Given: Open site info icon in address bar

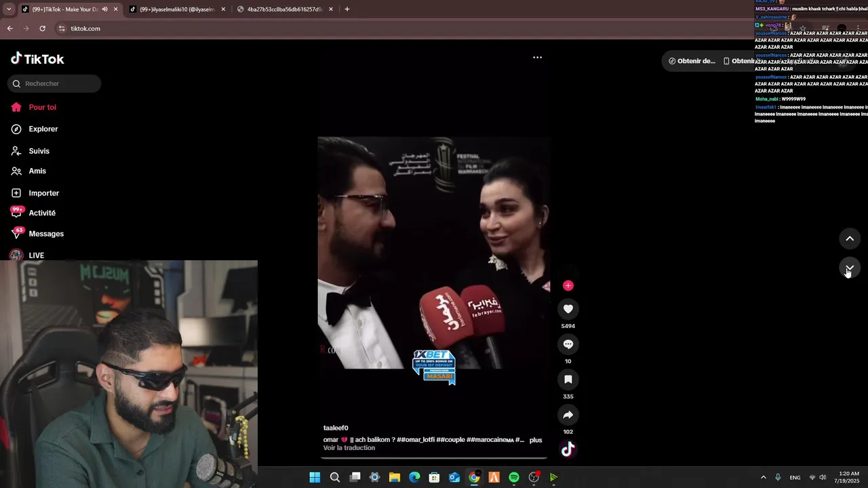Looking at the screenshot, I should tap(62, 28).
